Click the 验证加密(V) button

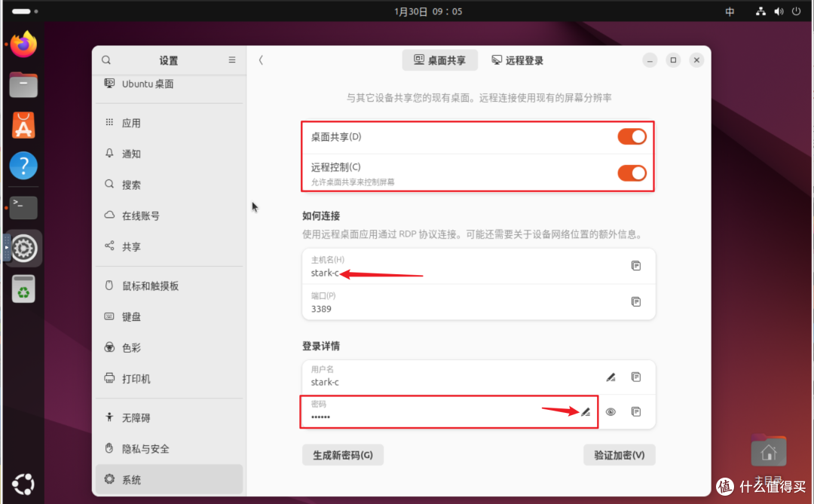[620, 455]
